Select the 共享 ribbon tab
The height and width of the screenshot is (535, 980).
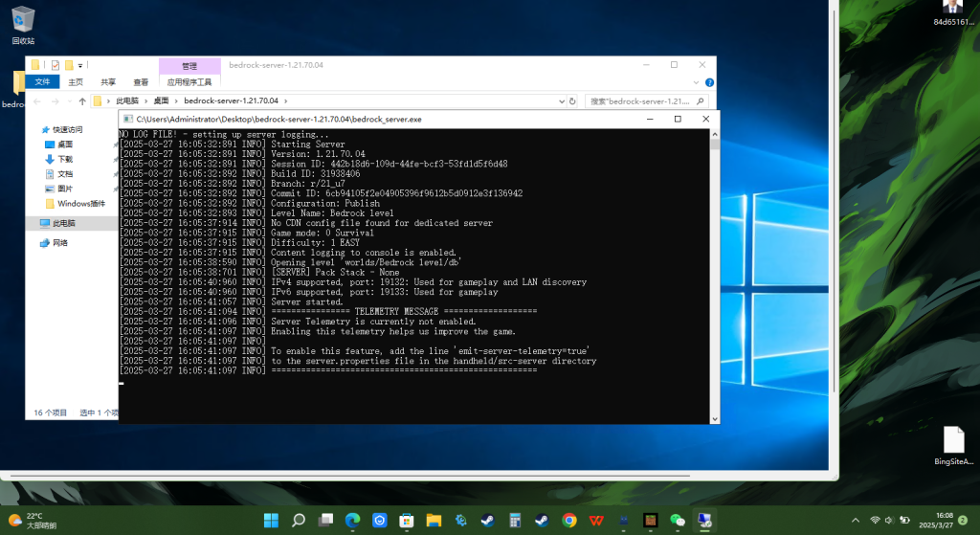(108, 82)
